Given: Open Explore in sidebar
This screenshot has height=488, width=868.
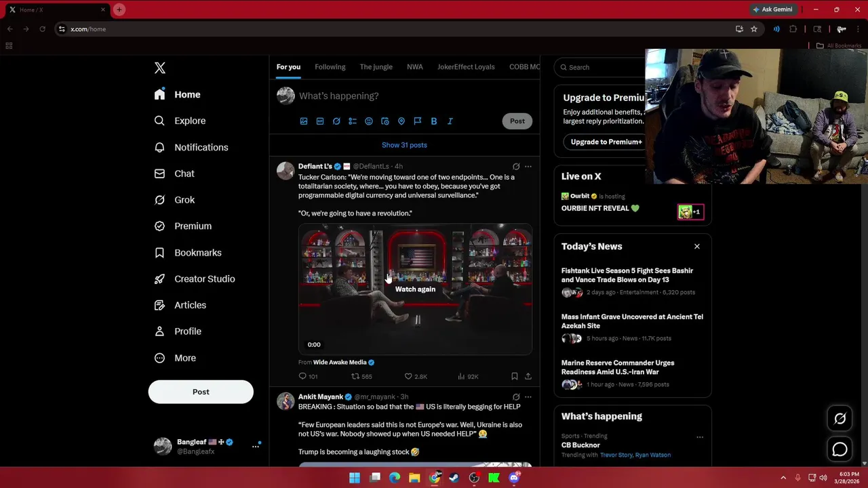Looking at the screenshot, I should tap(180, 121).
